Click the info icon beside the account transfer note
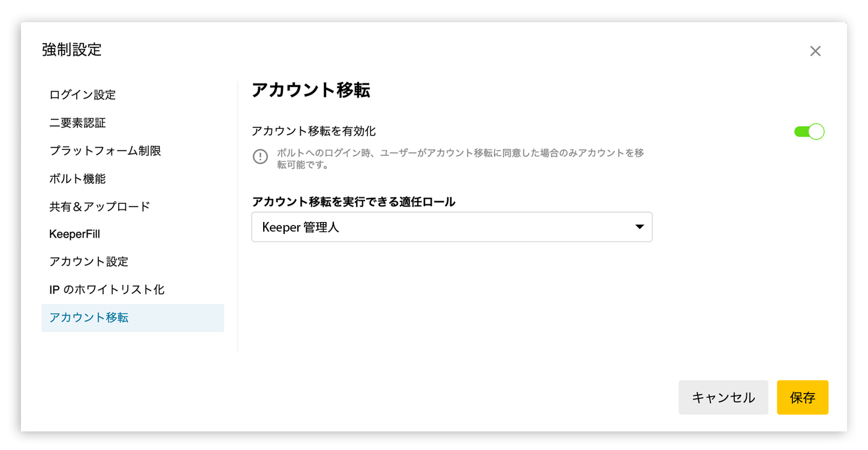This screenshot has width=868, height=450. pyautogui.click(x=260, y=157)
